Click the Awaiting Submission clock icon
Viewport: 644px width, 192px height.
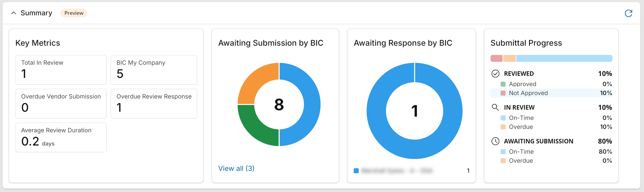point(495,141)
